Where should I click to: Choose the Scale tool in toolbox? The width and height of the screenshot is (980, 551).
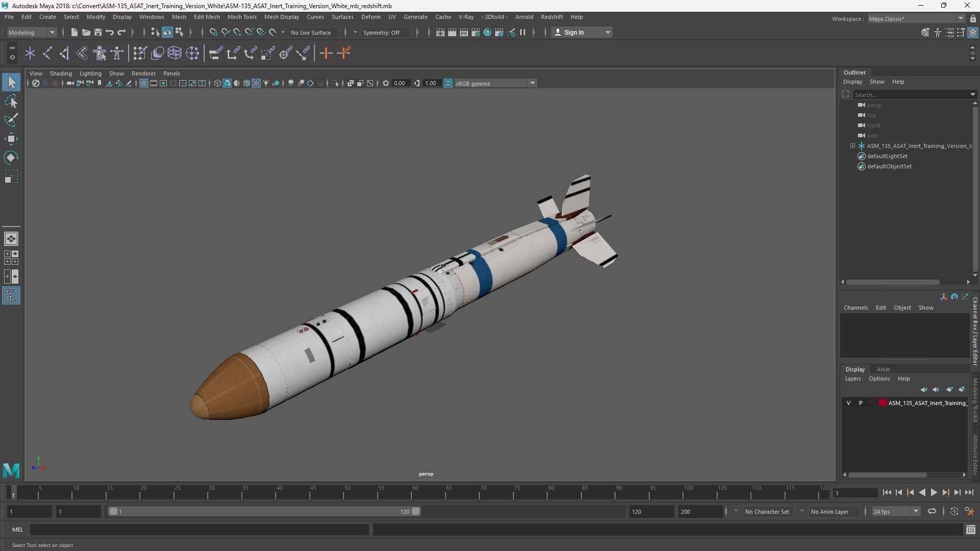(x=11, y=177)
